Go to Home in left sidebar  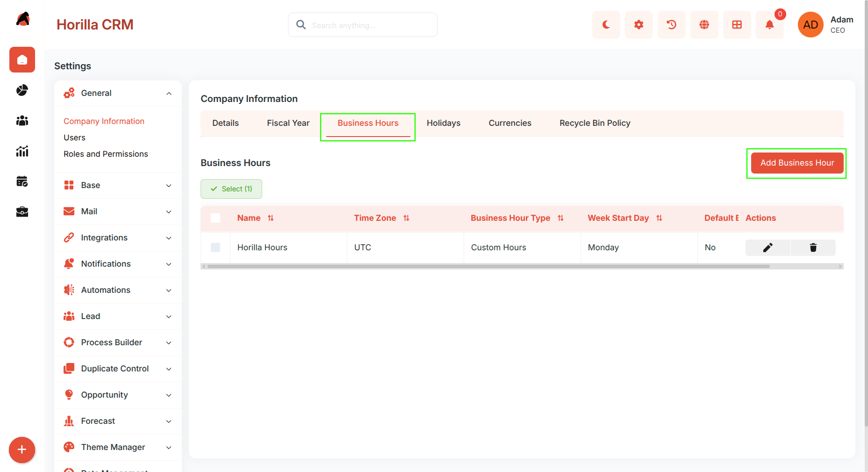(22, 60)
